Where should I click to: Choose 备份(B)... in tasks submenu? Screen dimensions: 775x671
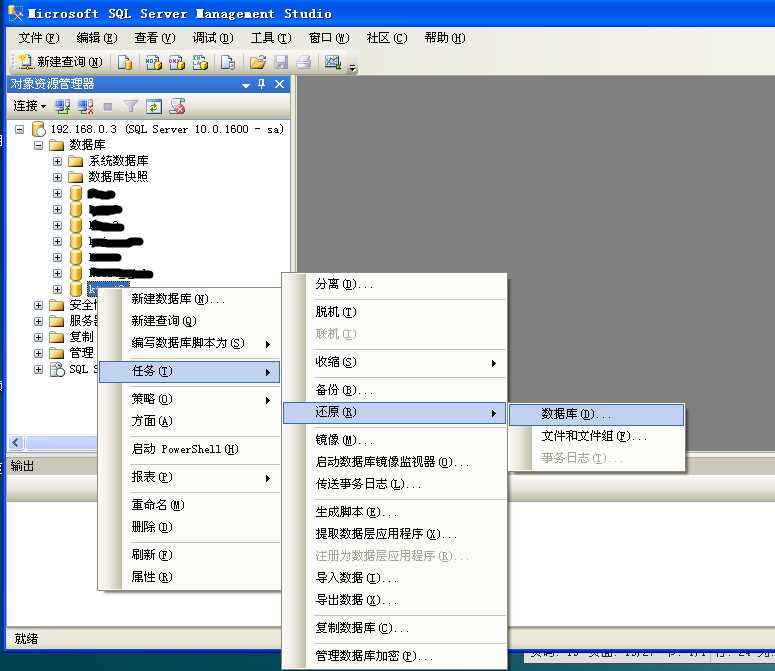coord(394,390)
